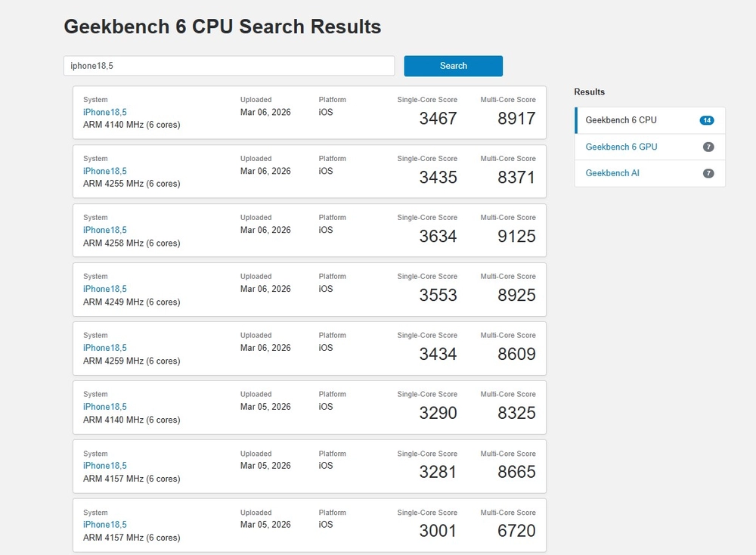Open the iPhone18,5 result scoring 3467 single-core
Image resolution: width=756 pixels, height=555 pixels.
[x=104, y=112]
